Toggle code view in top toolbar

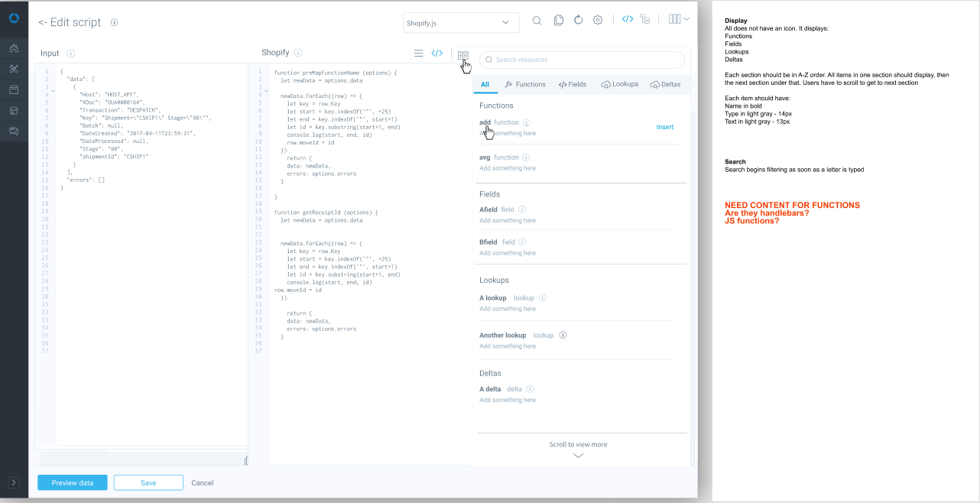tap(627, 20)
